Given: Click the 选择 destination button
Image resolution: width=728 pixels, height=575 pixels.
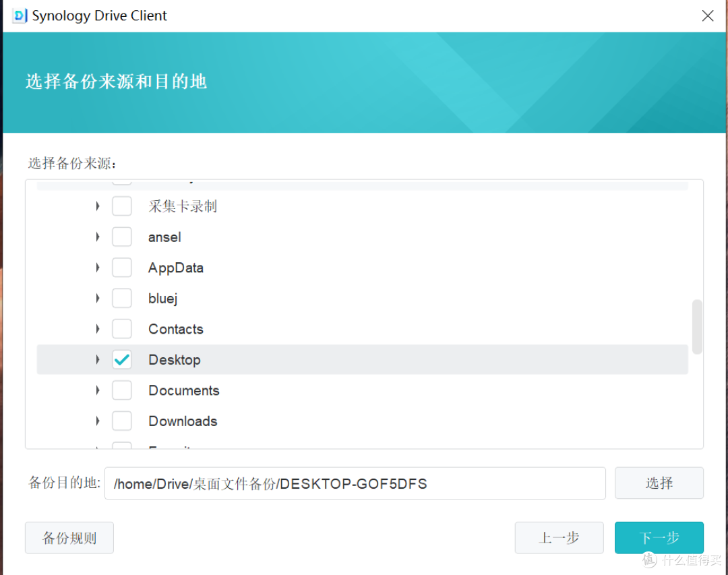Looking at the screenshot, I should click(659, 483).
